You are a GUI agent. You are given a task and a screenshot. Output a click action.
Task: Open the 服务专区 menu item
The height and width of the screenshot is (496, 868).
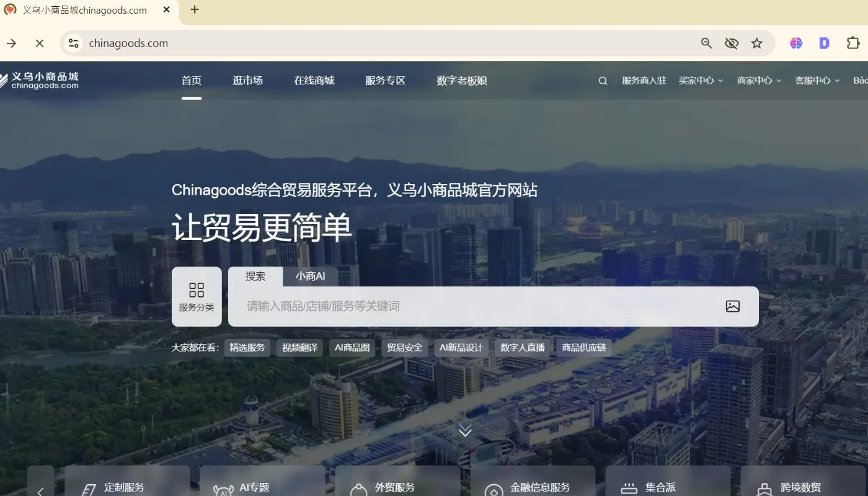click(x=386, y=81)
